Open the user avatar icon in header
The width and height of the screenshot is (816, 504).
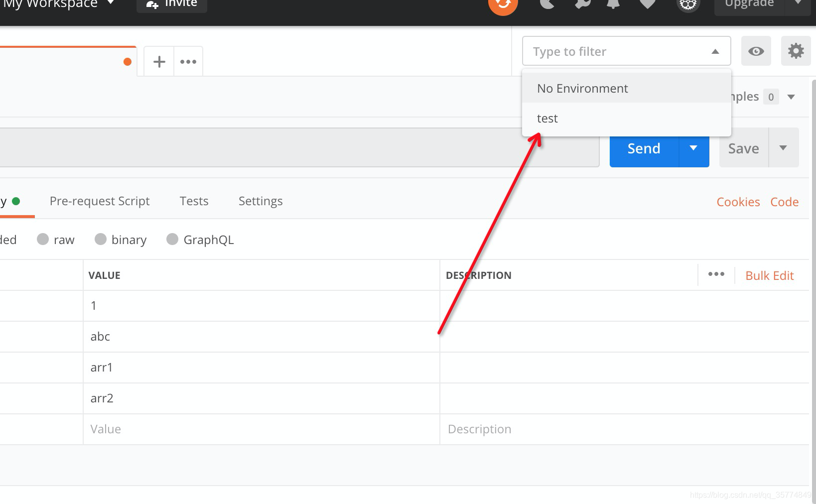point(688,5)
